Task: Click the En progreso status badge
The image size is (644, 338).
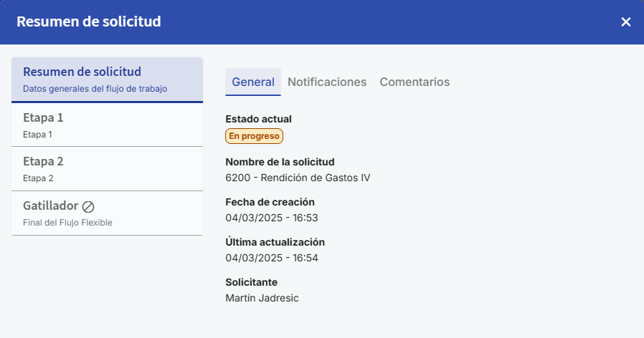Action: pos(255,136)
